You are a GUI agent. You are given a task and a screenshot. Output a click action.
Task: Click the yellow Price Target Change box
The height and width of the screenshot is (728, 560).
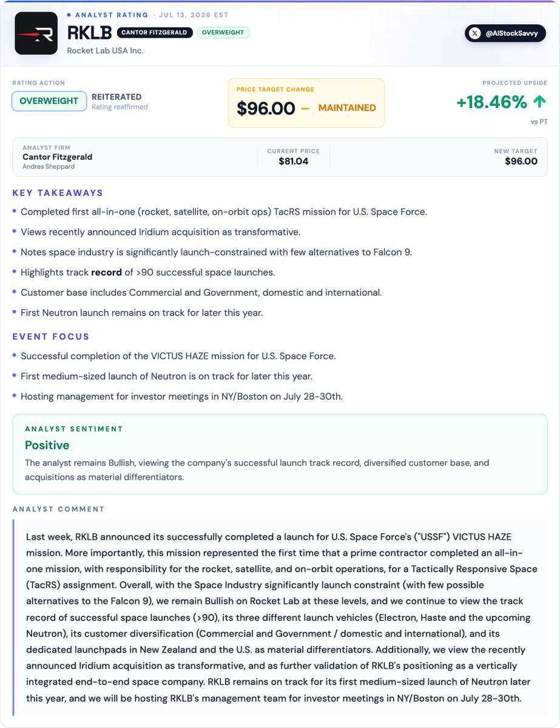point(306,103)
